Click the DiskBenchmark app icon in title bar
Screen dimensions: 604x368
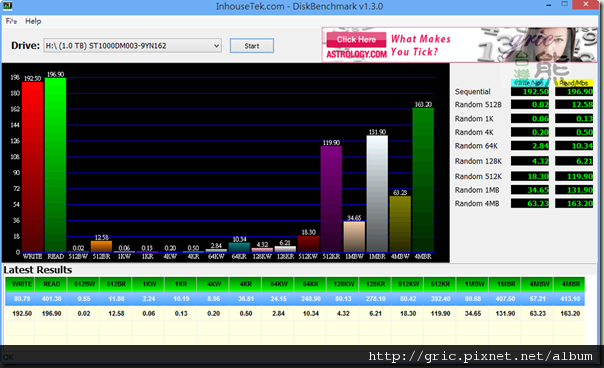point(8,5)
